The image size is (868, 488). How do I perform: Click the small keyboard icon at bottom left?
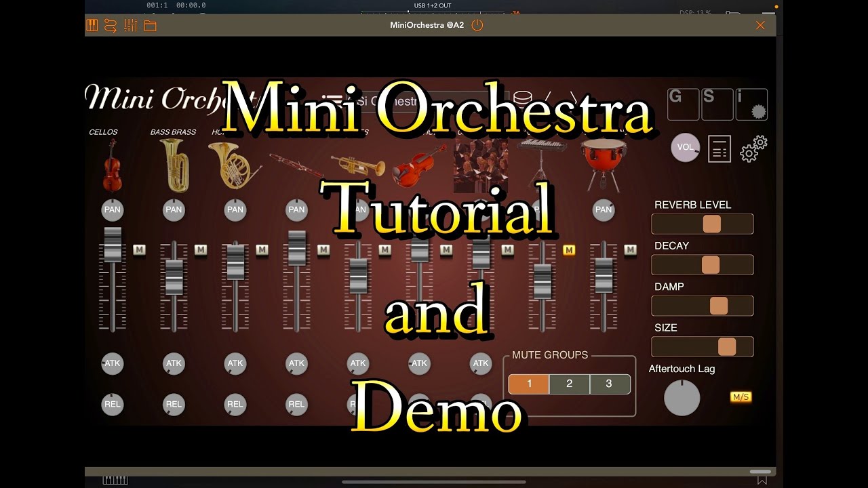click(x=115, y=480)
